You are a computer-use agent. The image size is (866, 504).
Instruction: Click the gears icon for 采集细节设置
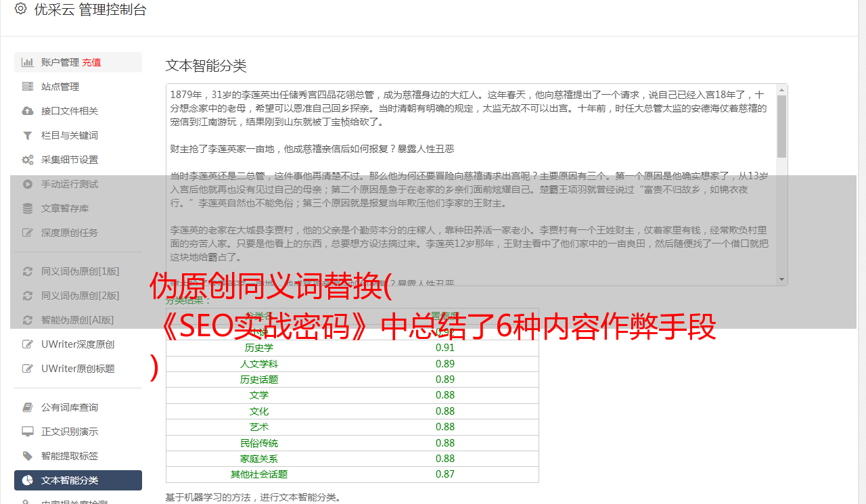pyautogui.click(x=28, y=160)
